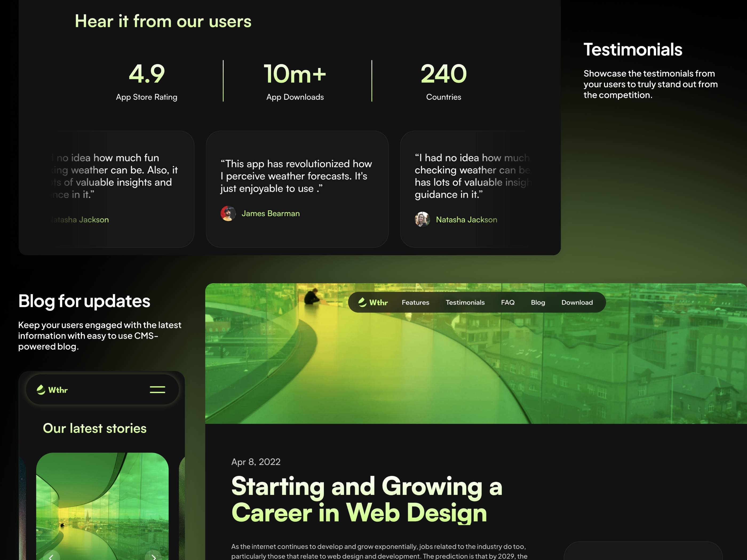
Task: Click the Apr 8, 2022 date label
Action: tap(255, 461)
